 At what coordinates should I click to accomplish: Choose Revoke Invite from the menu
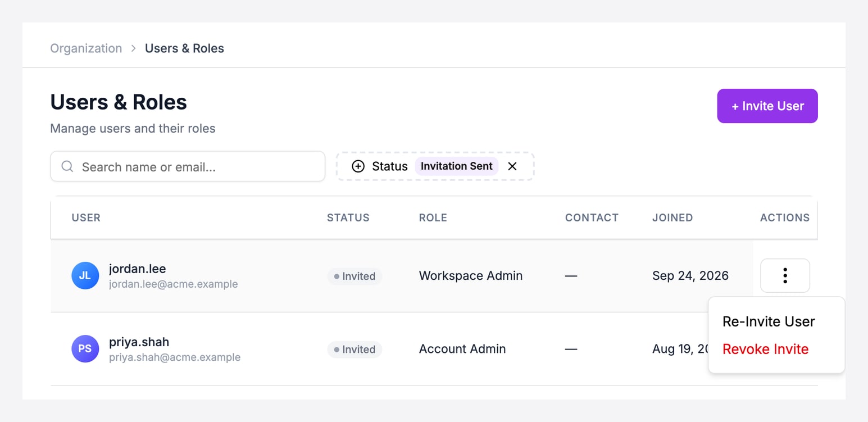765,349
